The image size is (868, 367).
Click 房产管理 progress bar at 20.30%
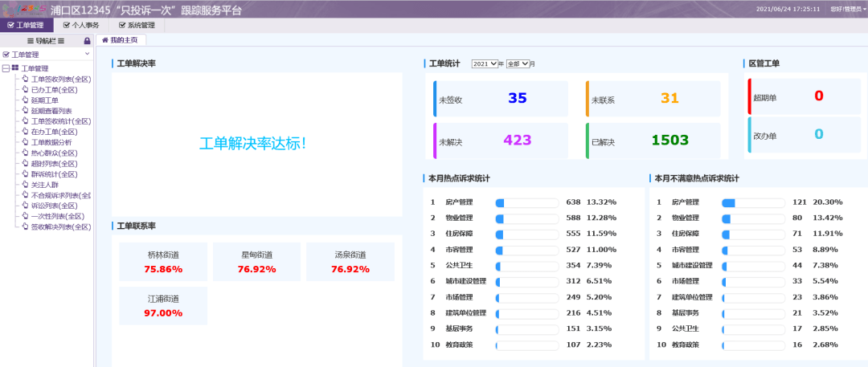753,202
